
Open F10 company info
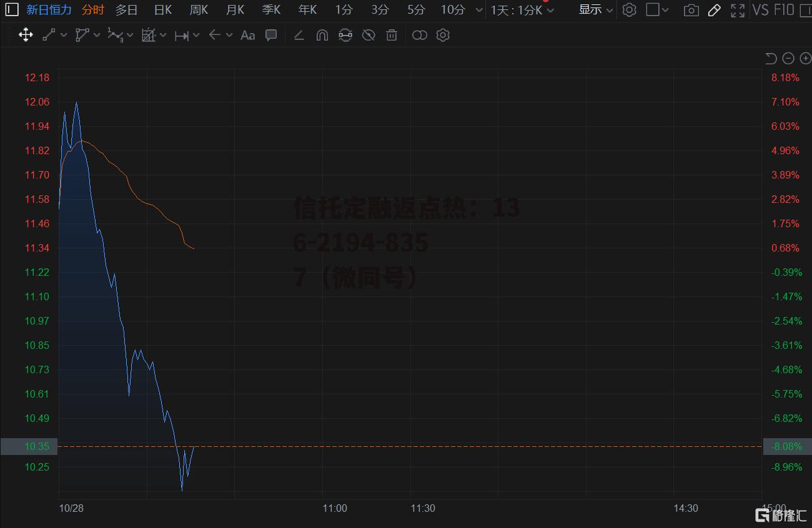point(783,9)
